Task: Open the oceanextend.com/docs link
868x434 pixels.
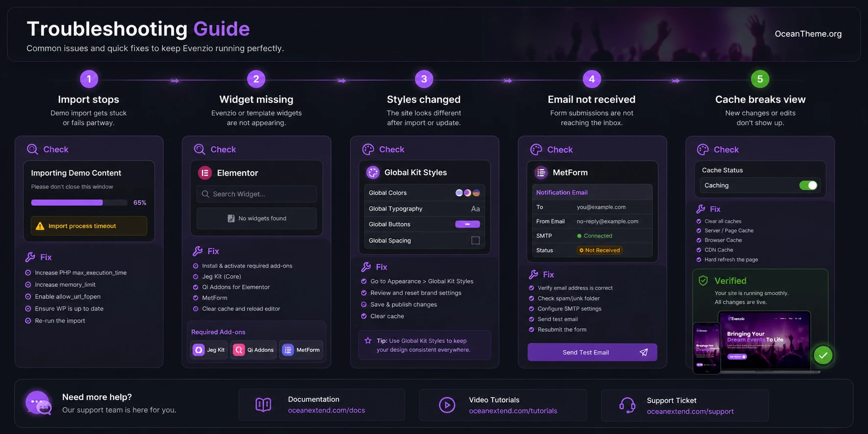Action: [x=326, y=411]
